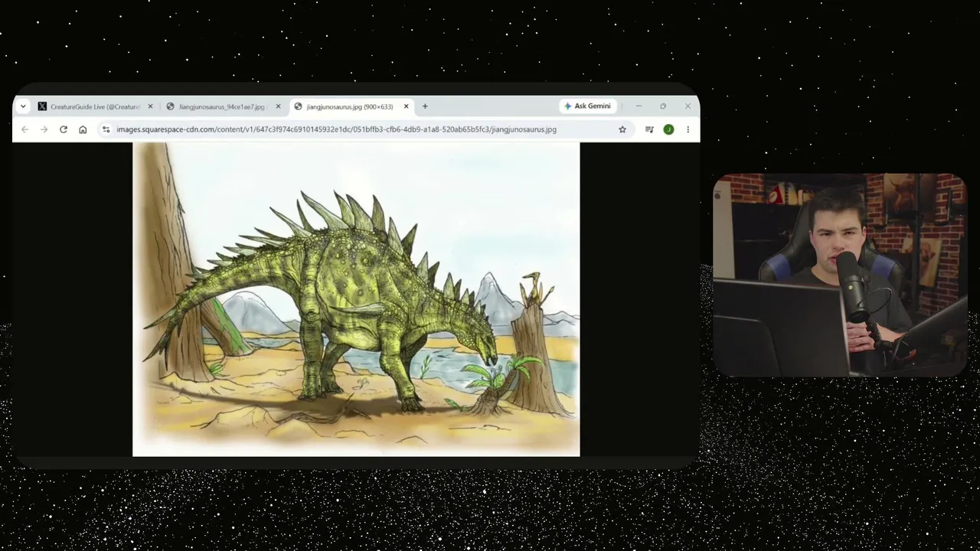The height and width of the screenshot is (551, 980).
Task: Close the Jiangjunosaurus_94ce1ae7.jpg tab
Action: pos(278,106)
